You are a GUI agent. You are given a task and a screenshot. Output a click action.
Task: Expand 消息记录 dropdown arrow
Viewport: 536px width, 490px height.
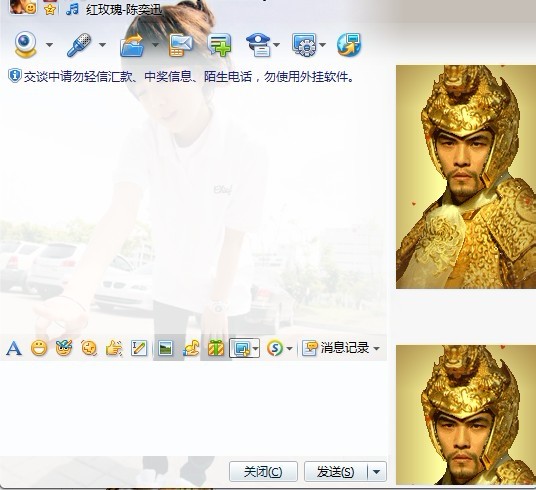coord(376,349)
